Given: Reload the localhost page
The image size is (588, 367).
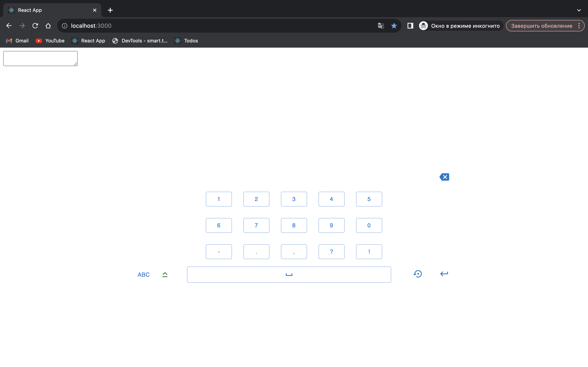Looking at the screenshot, I should 35,26.
